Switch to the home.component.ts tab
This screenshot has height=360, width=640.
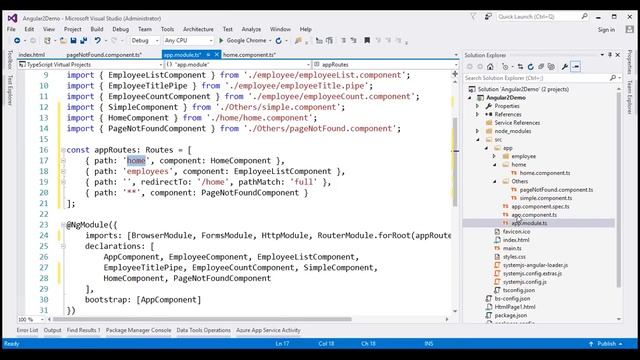(x=249, y=55)
